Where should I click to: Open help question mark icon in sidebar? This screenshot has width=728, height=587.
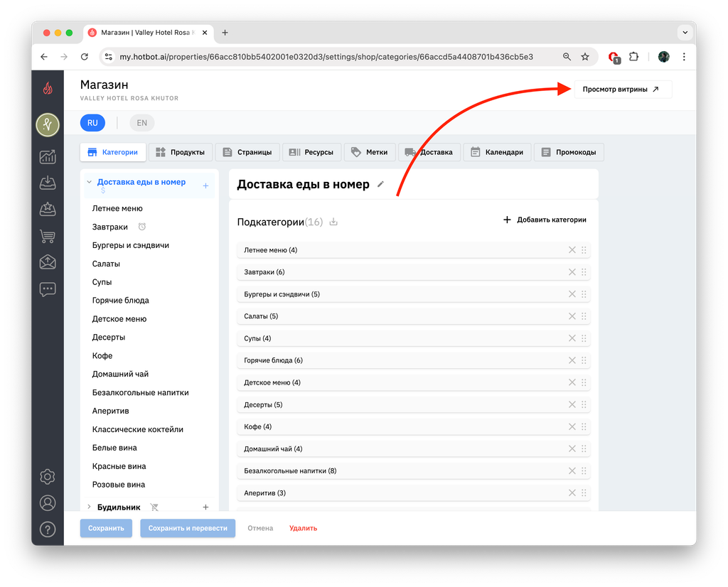pyautogui.click(x=48, y=529)
